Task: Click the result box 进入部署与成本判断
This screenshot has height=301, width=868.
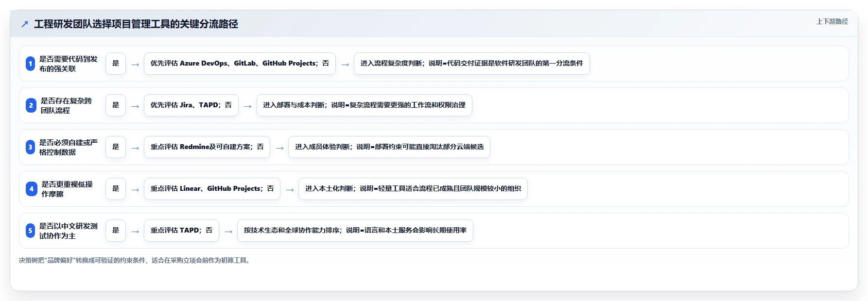Action: [365, 105]
